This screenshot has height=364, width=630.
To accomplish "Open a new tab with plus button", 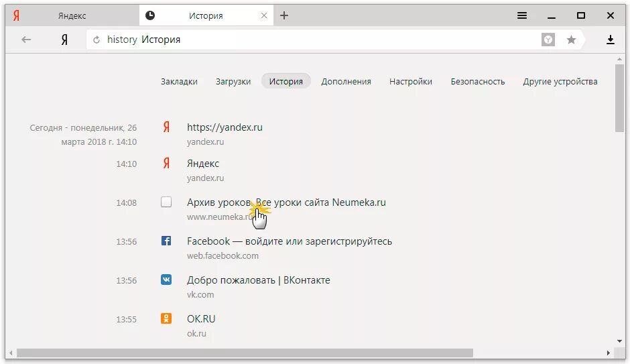I will pos(284,15).
